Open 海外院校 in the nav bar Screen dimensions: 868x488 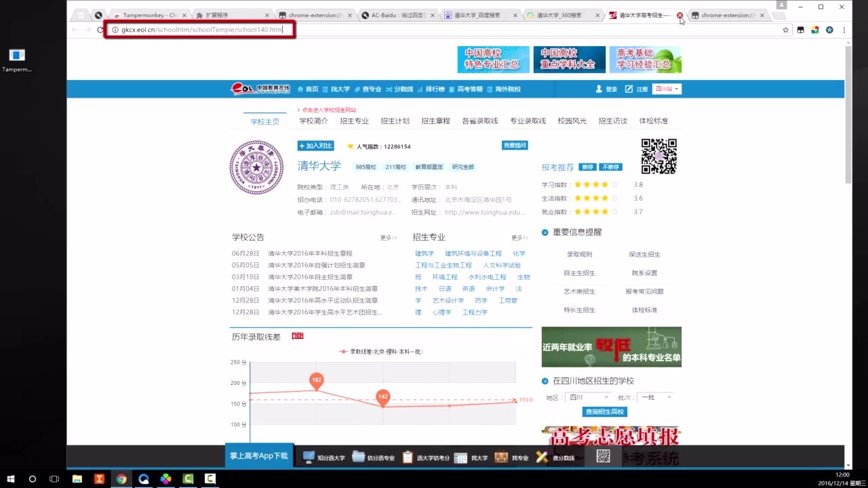coord(504,89)
